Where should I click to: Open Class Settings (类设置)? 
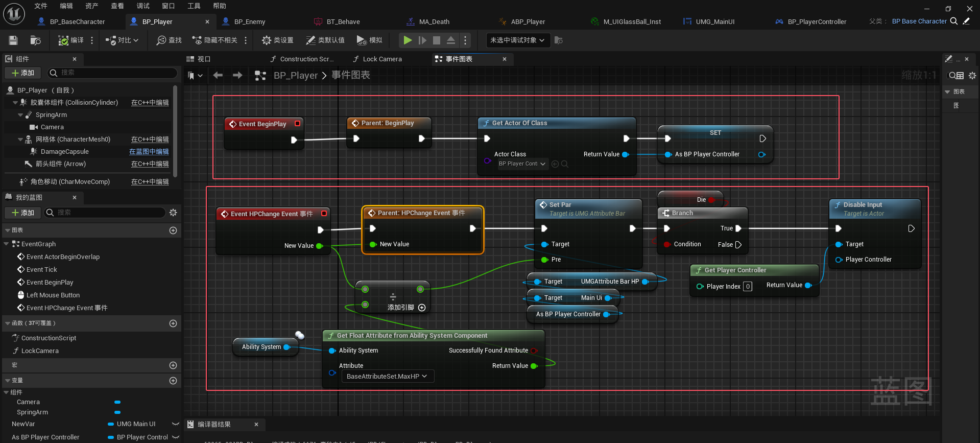click(277, 40)
